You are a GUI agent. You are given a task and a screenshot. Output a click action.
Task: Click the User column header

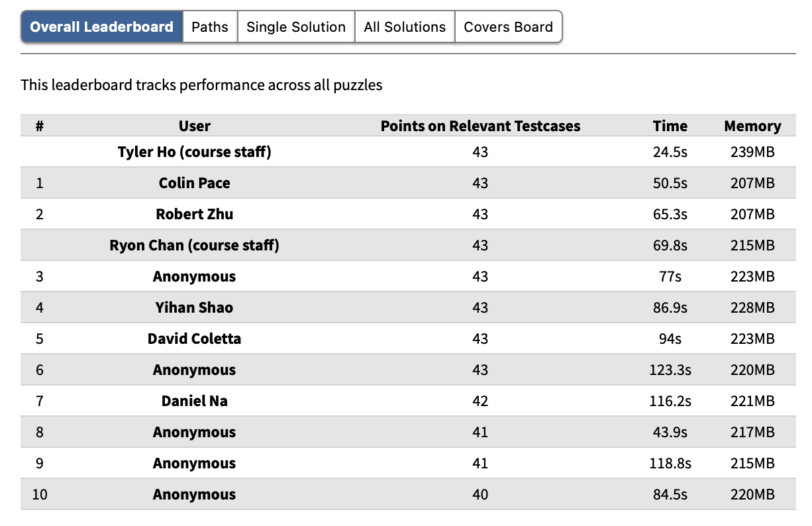coord(195,126)
